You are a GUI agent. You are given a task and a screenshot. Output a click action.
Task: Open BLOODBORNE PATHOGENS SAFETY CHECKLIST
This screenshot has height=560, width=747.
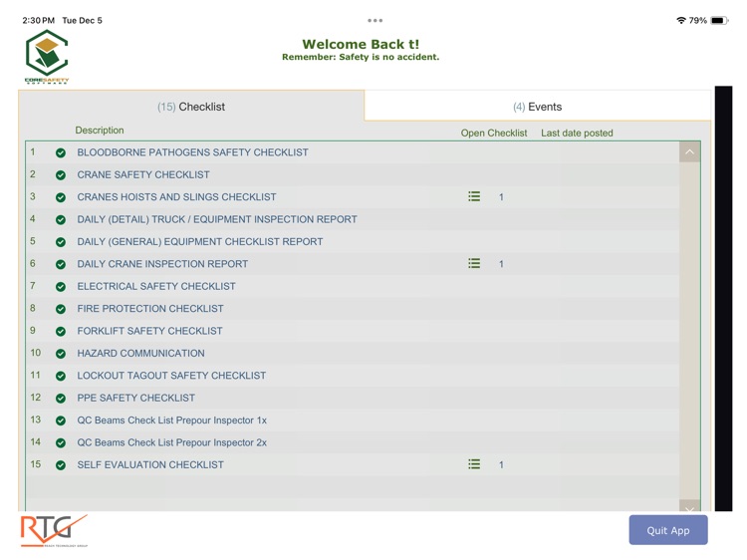click(192, 152)
